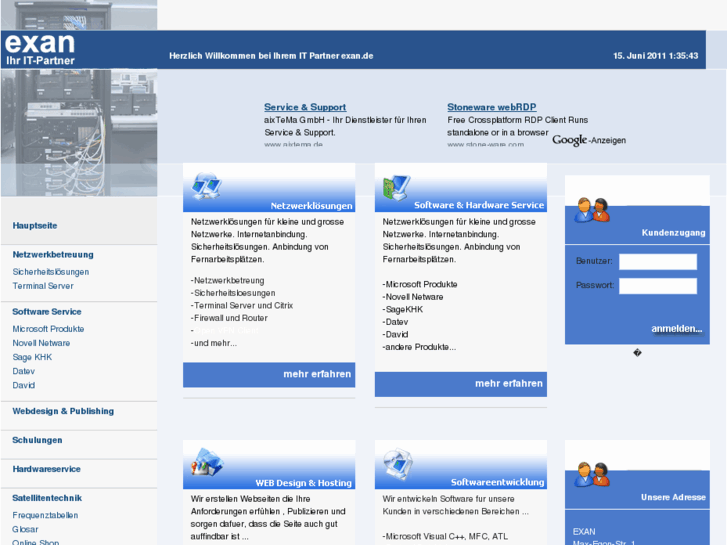Click the anmelden... login button
Screen dimensions: 727x545
(676, 329)
